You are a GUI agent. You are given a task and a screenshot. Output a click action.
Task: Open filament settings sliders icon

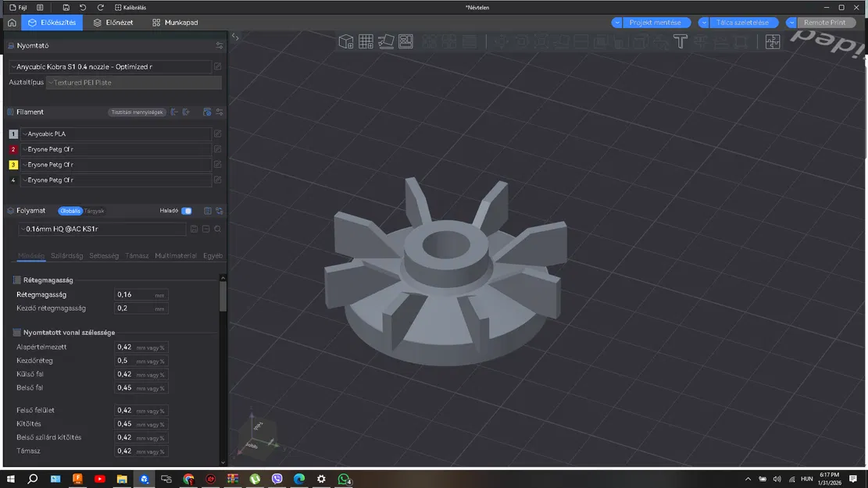pyautogui.click(x=220, y=112)
